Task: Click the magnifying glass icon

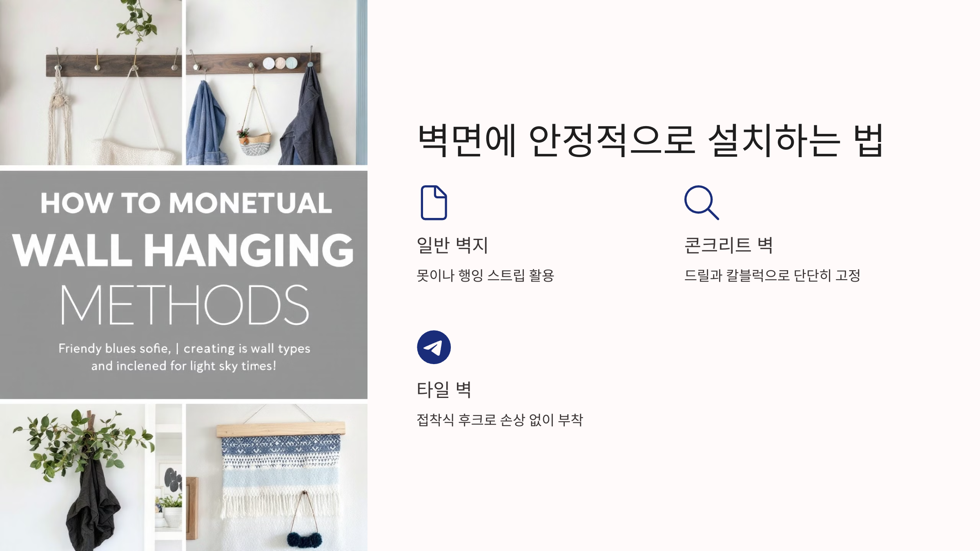Action: tap(702, 203)
